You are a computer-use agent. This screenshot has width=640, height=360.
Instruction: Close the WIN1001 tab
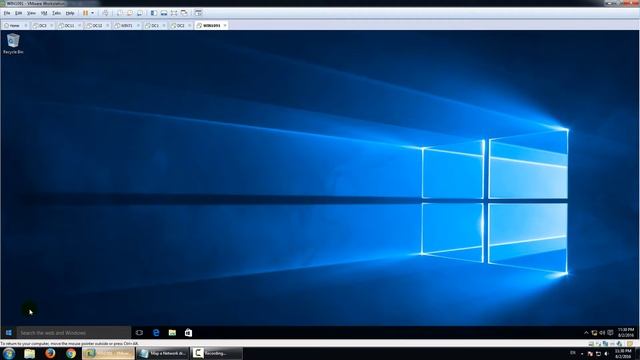(x=225, y=25)
